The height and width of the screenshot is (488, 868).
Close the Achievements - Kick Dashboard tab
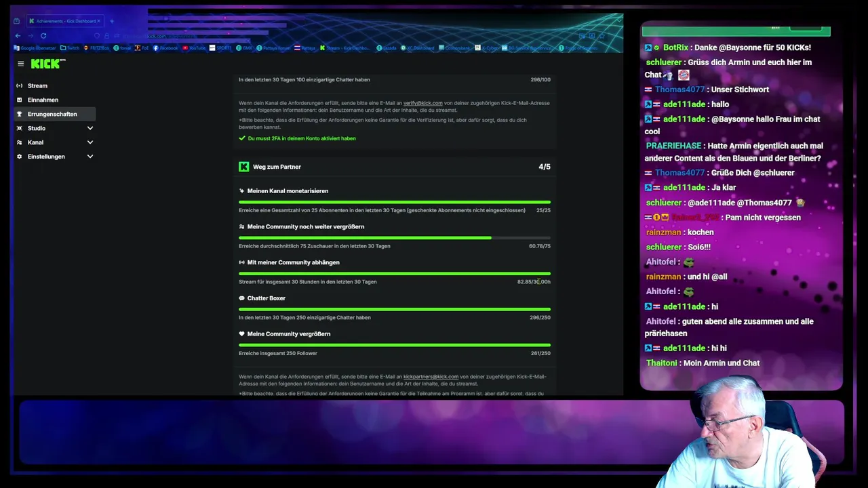point(98,21)
